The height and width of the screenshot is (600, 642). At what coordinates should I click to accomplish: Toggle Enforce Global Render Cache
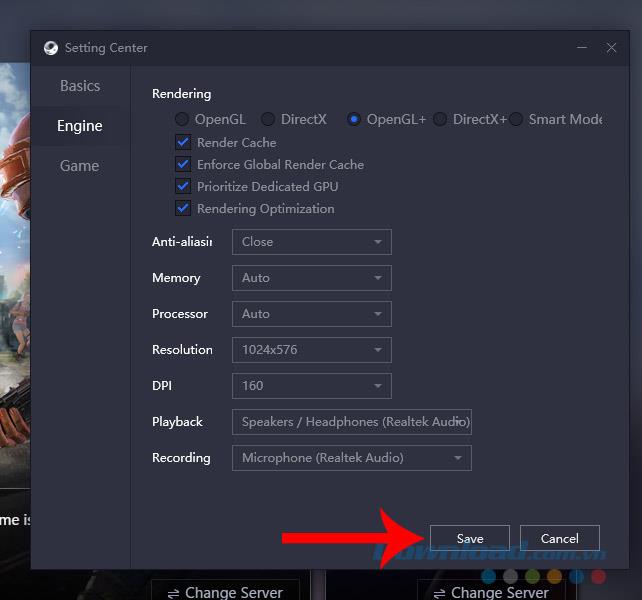click(183, 165)
